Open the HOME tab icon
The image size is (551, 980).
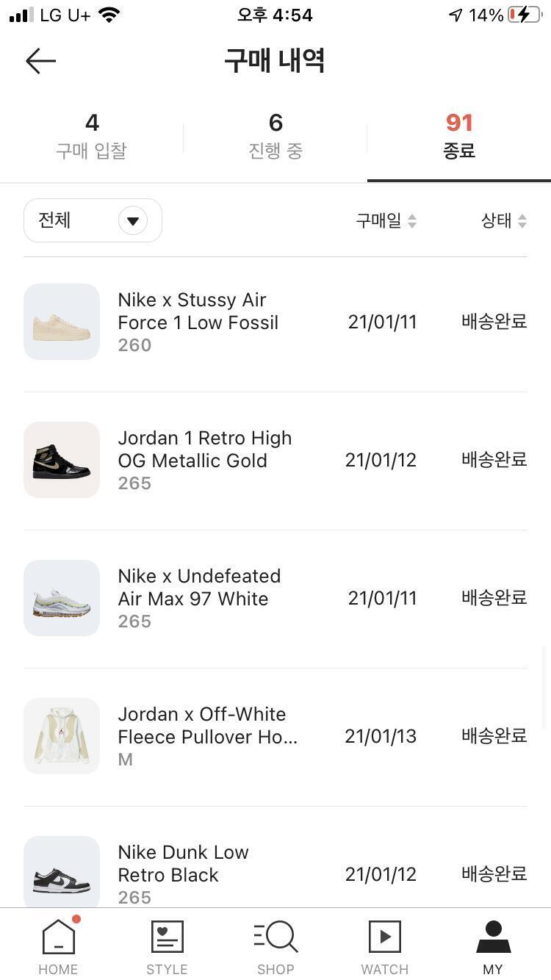pos(58,937)
